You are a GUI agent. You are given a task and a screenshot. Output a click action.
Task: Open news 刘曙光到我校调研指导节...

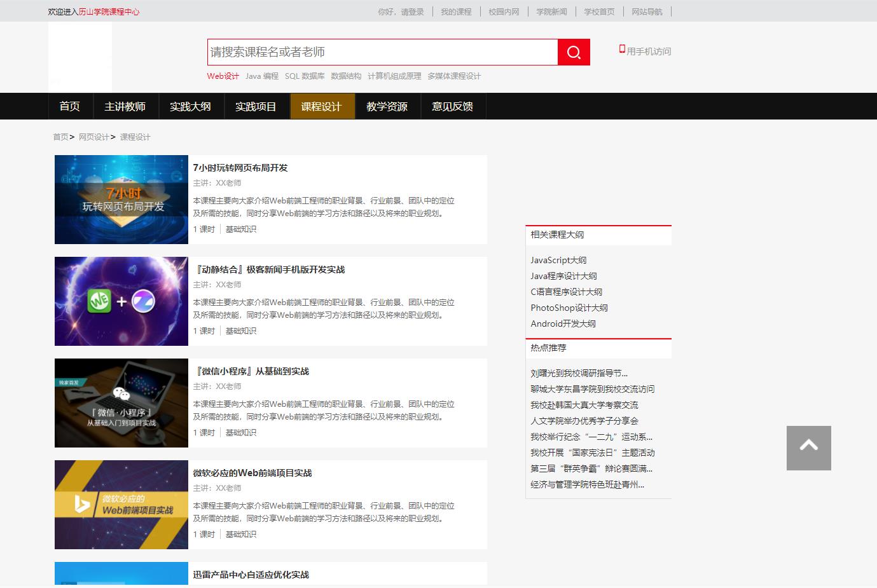pyautogui.click(x=579, y=373)
